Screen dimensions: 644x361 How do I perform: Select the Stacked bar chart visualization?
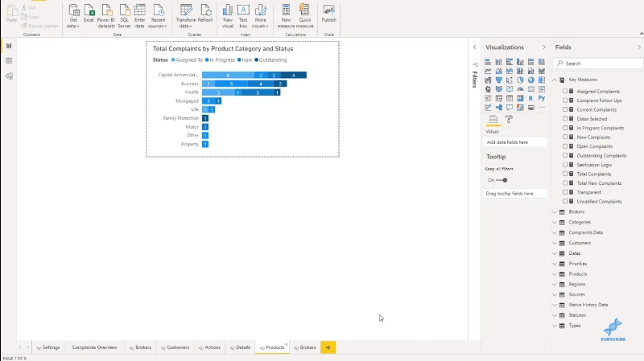coord(488,62)
